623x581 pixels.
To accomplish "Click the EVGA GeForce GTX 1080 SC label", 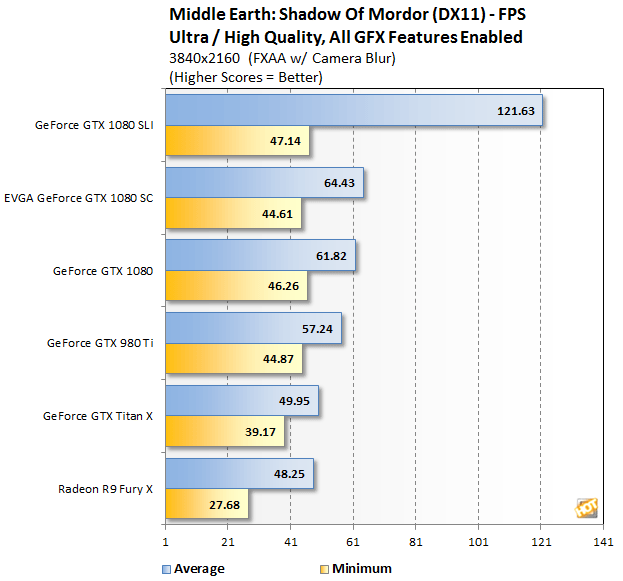I will [x=79, y=198].
